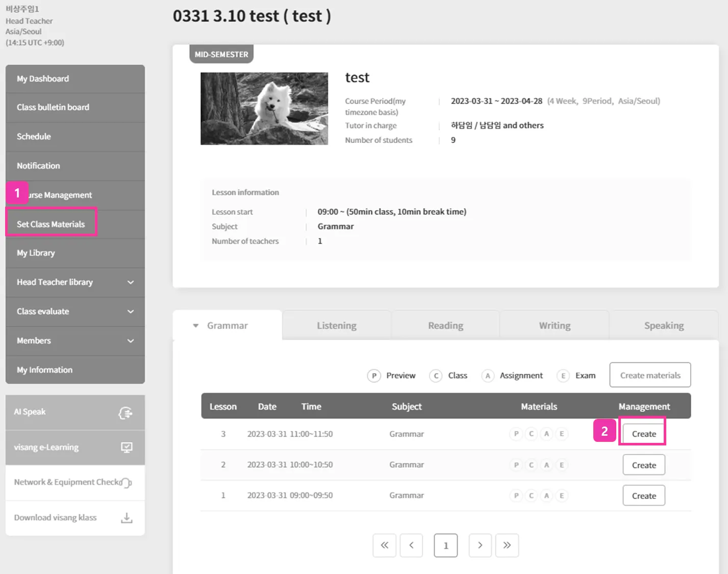Click the Grammar tab dropdown triangle
This screenshot has height=574, width=728.
coord(195,326)
